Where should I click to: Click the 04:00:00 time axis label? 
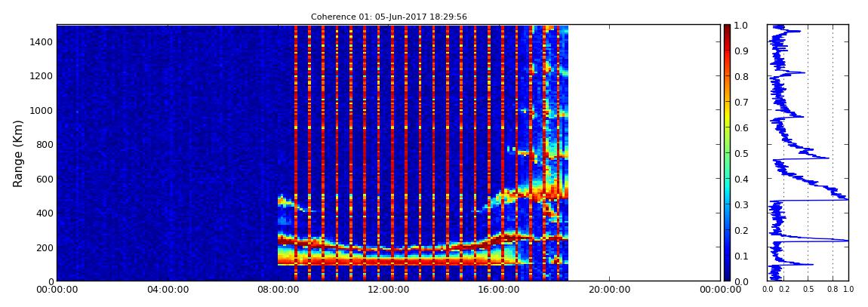167,289
